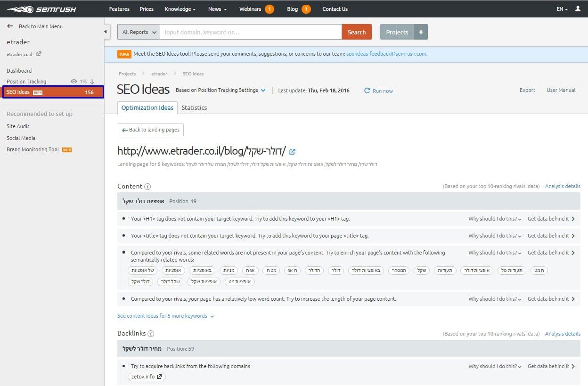Viewport: 588px width, 386px height.
Task: Click the new badge in announcement bar
Action: tap(124, 54)
